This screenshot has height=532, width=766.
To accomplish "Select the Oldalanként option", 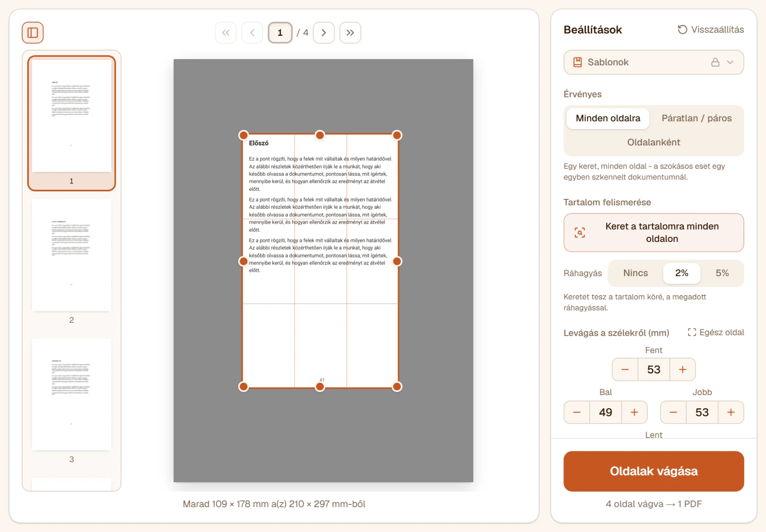I will pos(654,142).
